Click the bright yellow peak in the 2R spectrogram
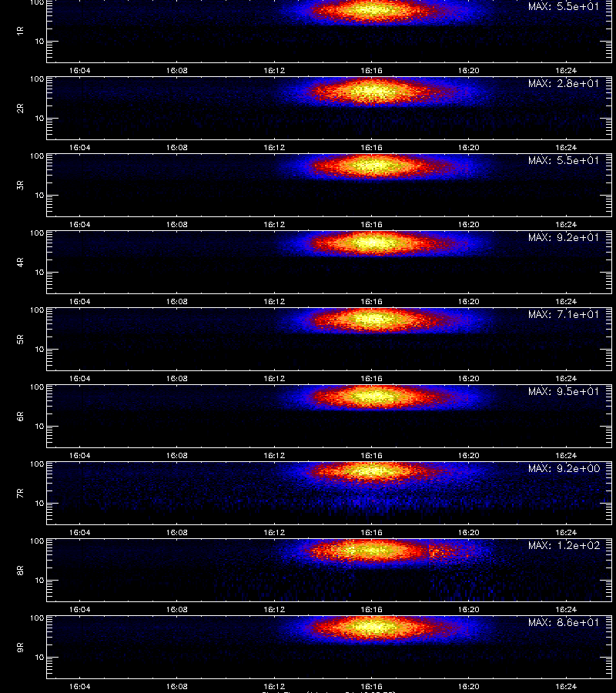 coord(372,92)
